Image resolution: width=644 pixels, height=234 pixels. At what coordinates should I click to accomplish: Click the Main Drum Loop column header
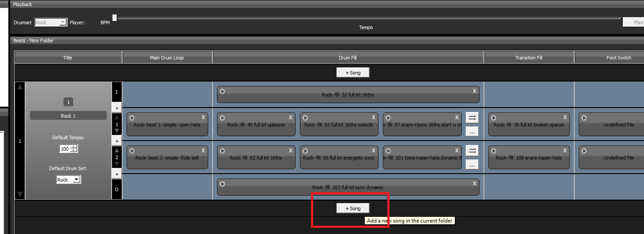coord(167,57)
